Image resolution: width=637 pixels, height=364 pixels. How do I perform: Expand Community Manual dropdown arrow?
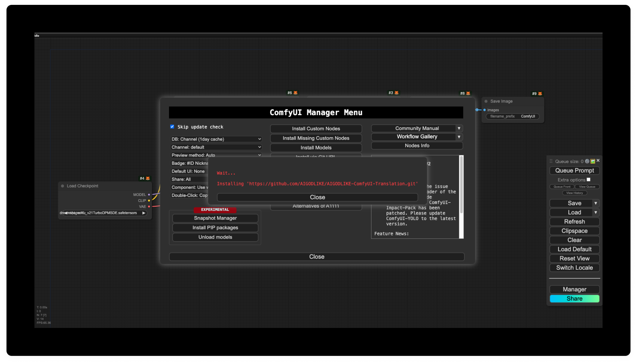click(459, 128)
